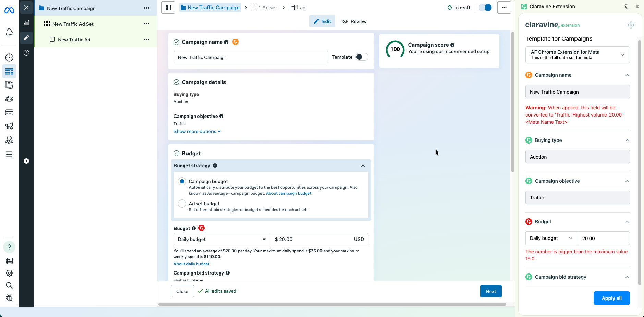This screenshot has height=317, width=644.
Task: Open the ads reporting icon
Action: coord(9,85)
